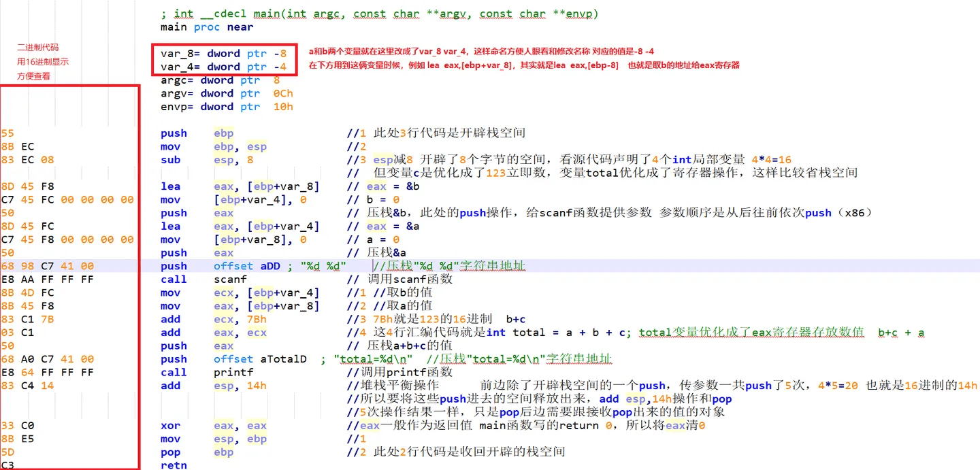
Task: Select 'mov eax, [ebp+var_8]' instruction
Action: coord(240,306)
